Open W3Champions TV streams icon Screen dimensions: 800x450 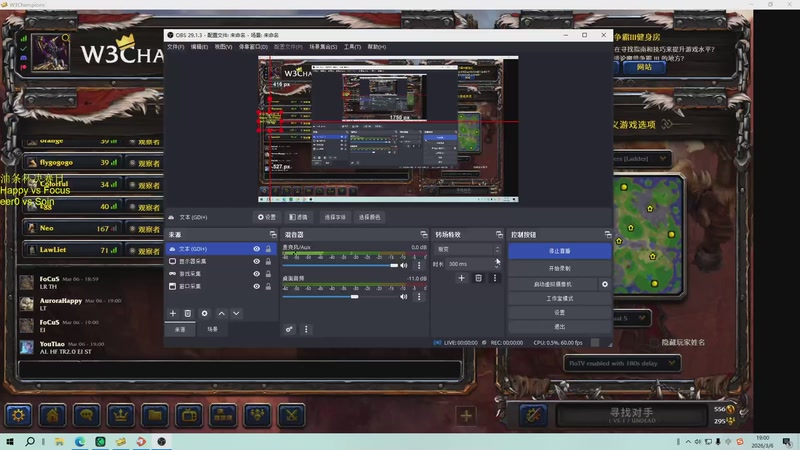click(189, 415)
